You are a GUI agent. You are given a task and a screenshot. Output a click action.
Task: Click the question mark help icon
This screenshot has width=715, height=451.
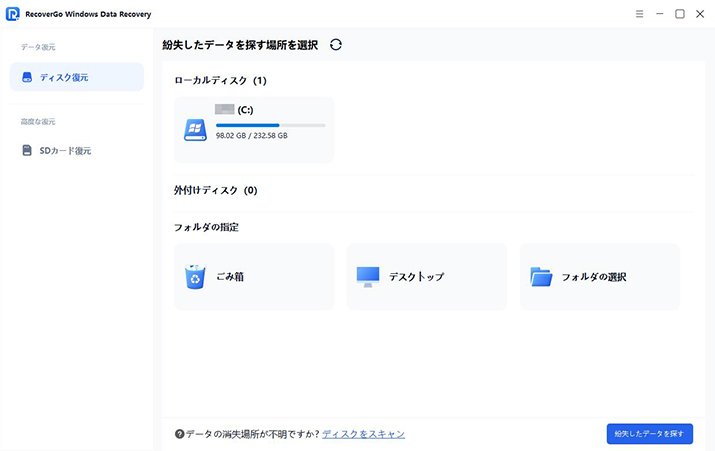click(180, 434)
